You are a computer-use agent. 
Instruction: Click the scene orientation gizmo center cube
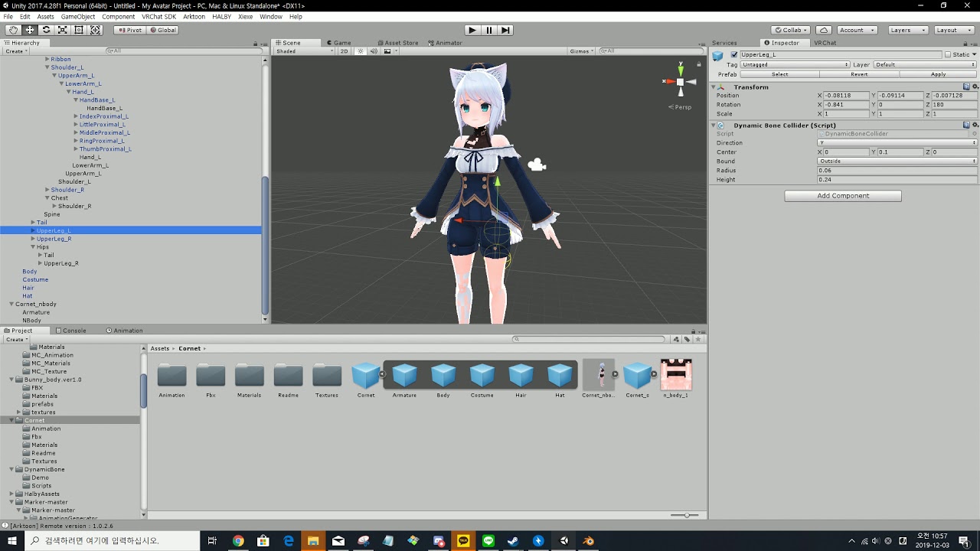pyautogui.click(x=681, y=82)
